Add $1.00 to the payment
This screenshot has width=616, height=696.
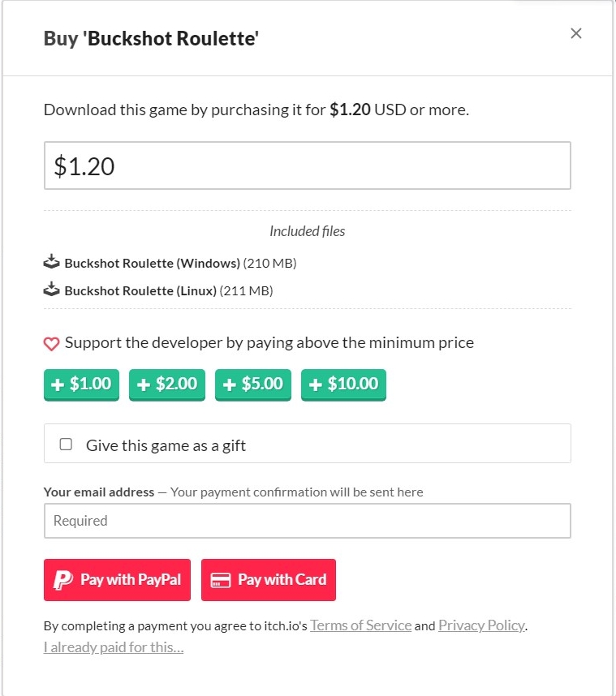pos(81,385)
